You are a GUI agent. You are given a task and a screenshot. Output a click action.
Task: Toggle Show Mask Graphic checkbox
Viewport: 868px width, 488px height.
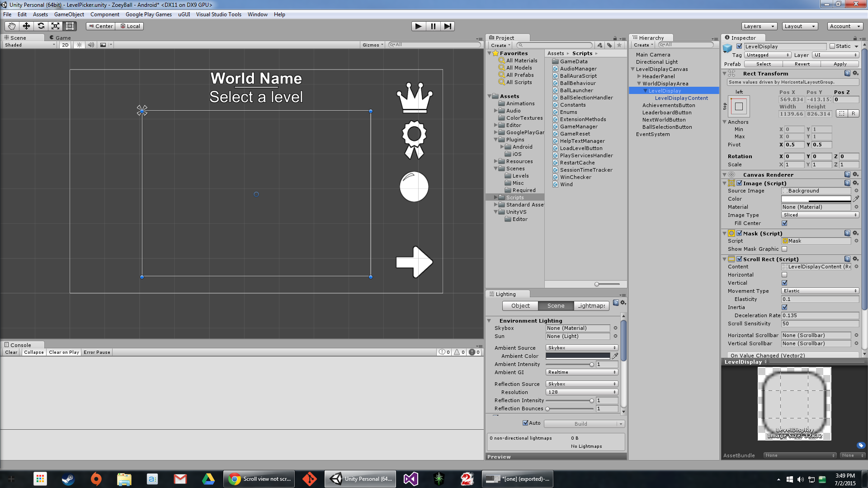coord(784,249)
